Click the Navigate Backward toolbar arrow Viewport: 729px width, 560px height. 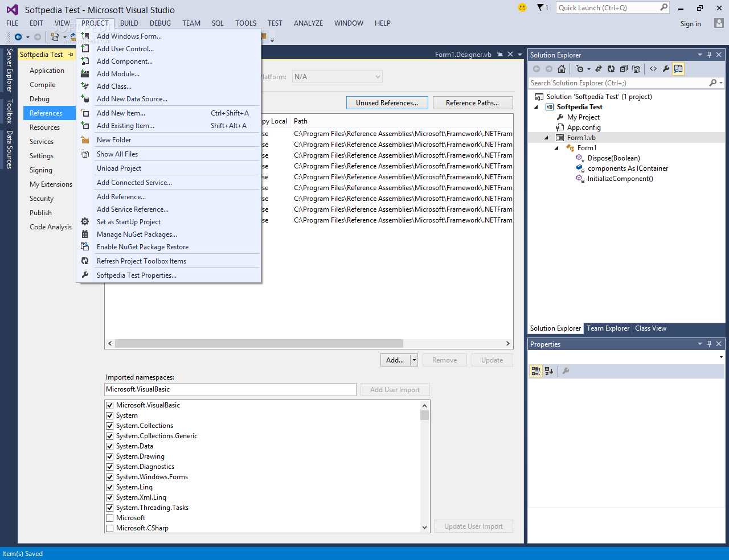(18, 37)
